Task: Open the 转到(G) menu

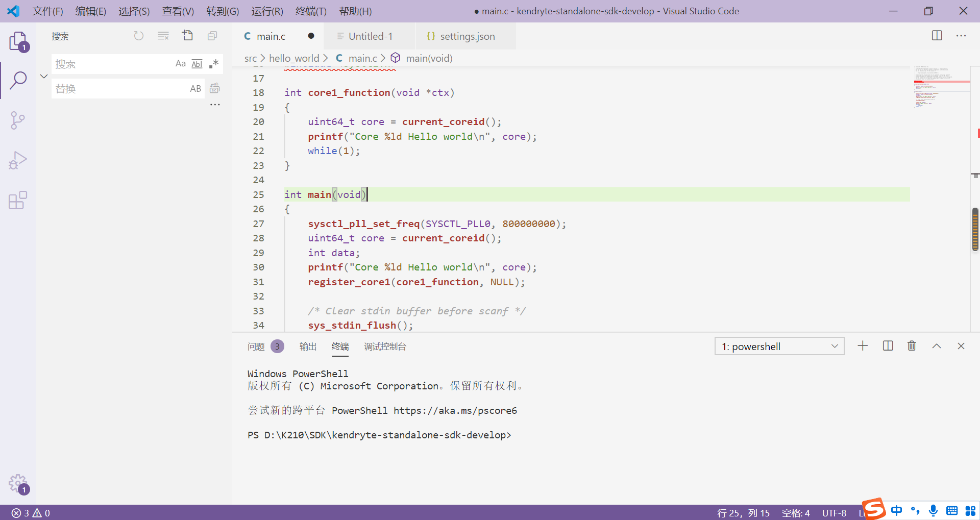Action: point(223,11)
